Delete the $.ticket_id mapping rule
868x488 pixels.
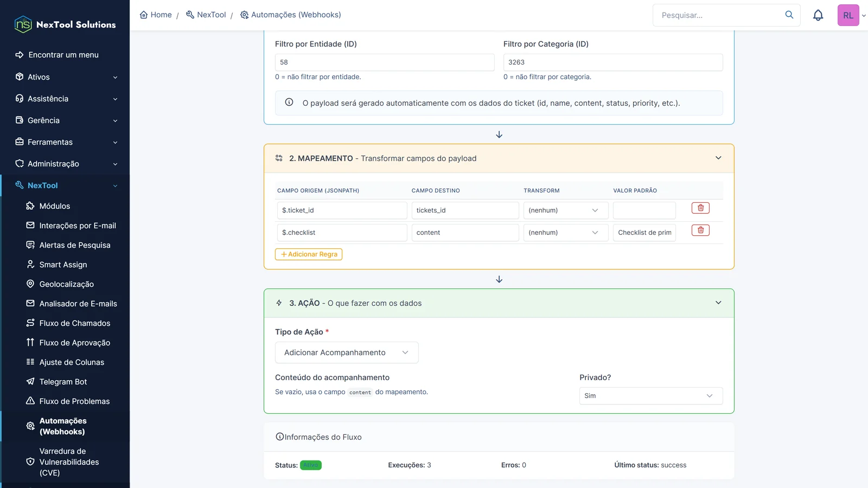[x=700, y=208]
